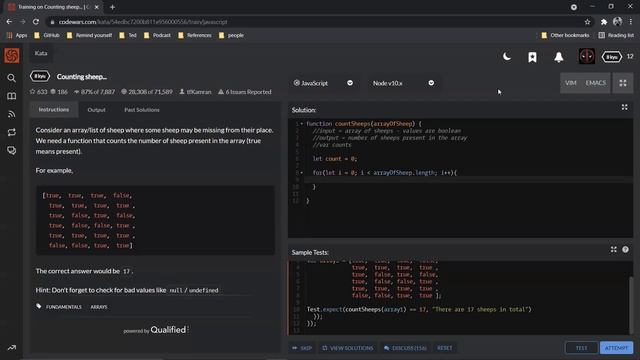Image resolution: width=640 pixels, height=360 pixels.
Task: Open the tfKamran author link
Action: click(x=196, y=92)
